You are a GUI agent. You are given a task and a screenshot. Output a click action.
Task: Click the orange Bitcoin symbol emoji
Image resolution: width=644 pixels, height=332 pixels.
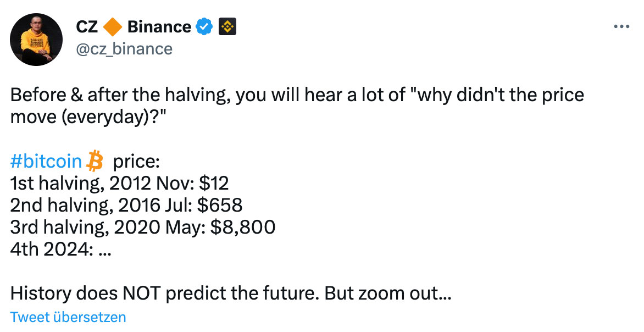tap(95, 161)
